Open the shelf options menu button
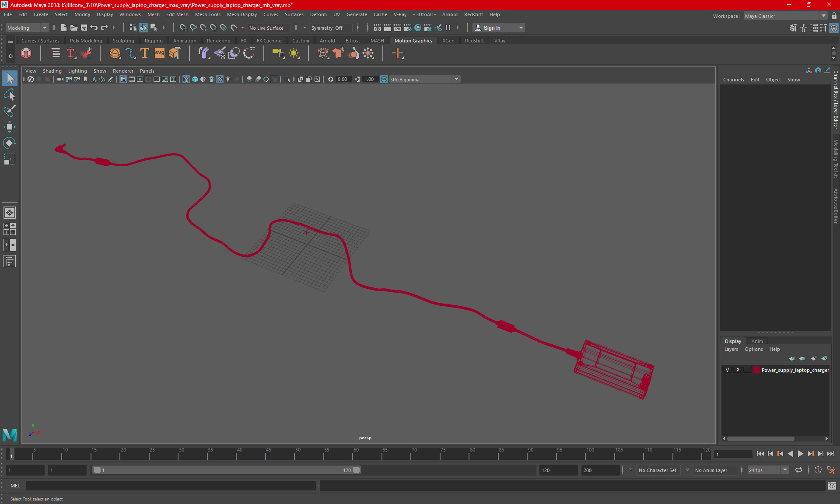Image resolution: width=840 pixels, height=504 pixels. pyautogui.click(x=10, y=56)
